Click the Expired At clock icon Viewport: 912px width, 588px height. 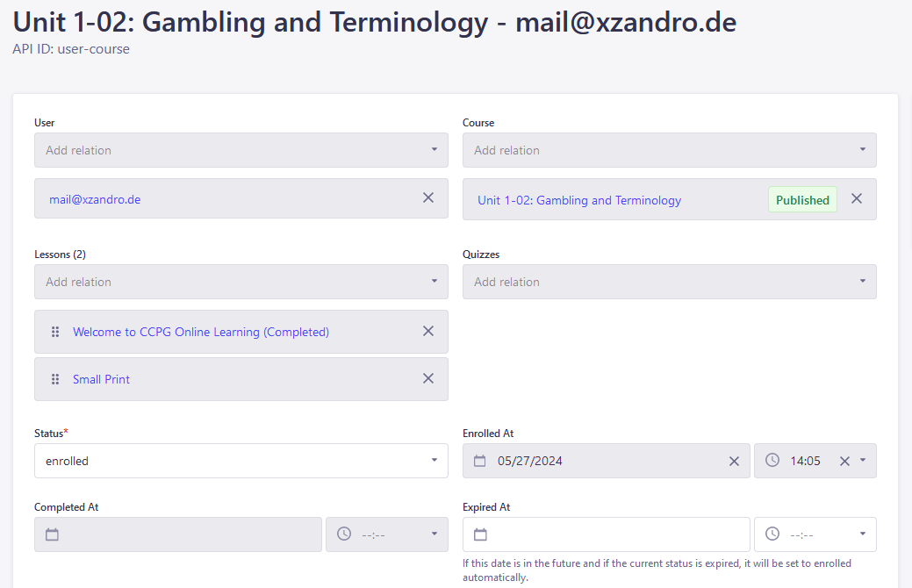772,534
